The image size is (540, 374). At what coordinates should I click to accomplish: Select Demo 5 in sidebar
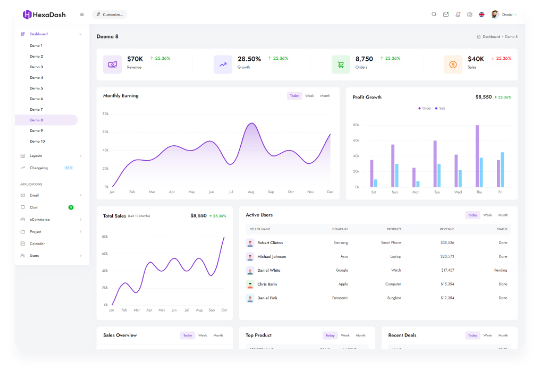pyautogui.click(x=36, y=88)
